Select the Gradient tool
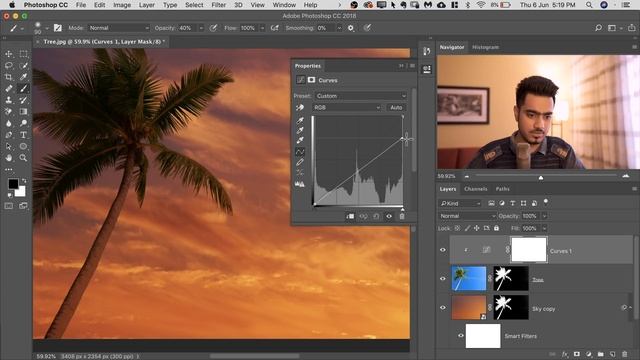 (23, 111)
